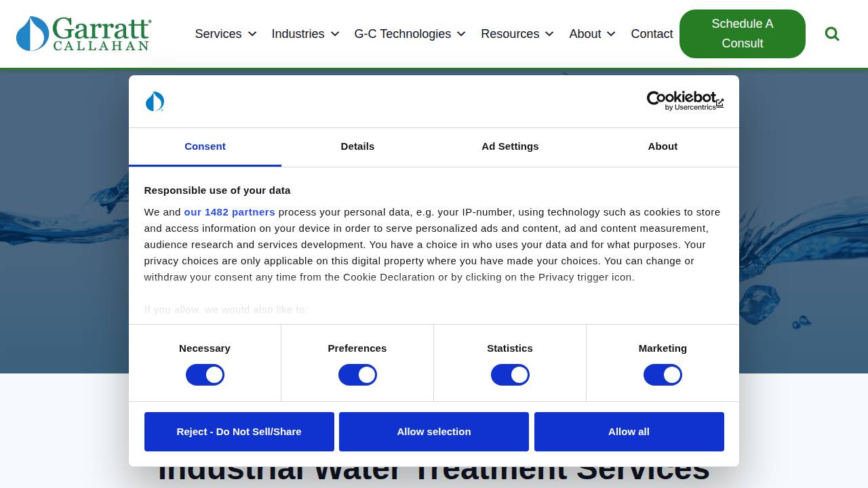The image size is (868, 488).
Task: Click the Allow all button
Action: (629, 432)
